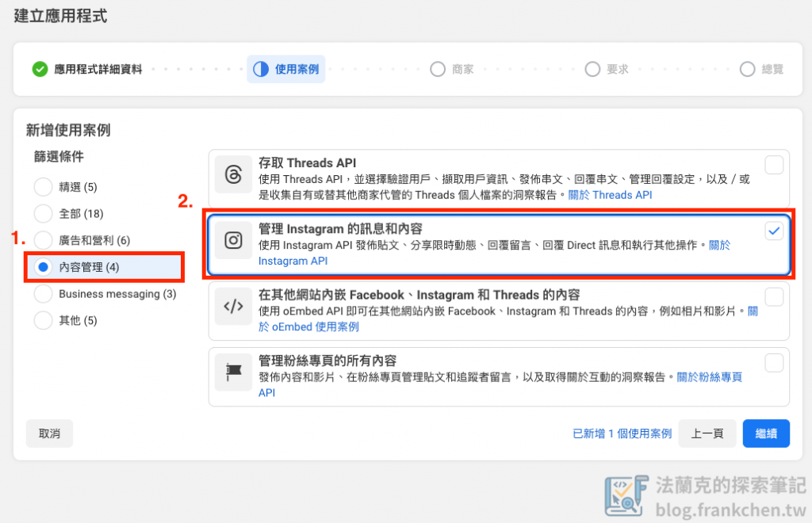
Task: Click the fan page flag icon
Action: [234, 372]
